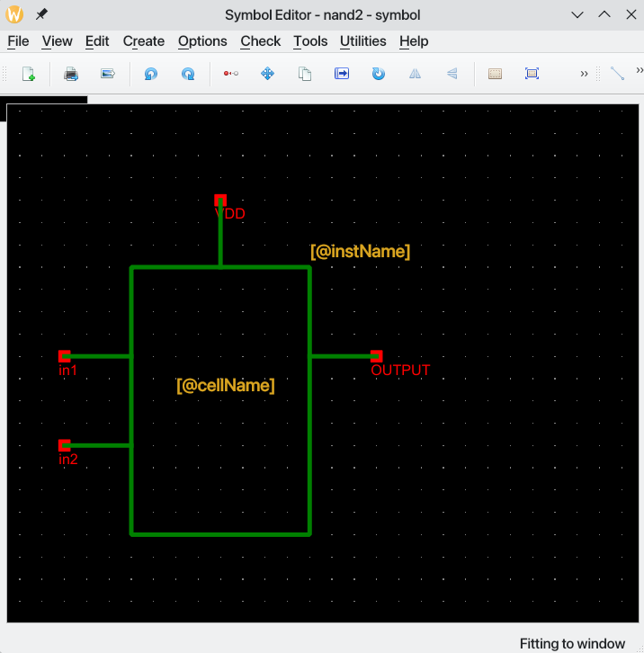
Task: Click the new document icon in toolbar
Action: pyautogui.click(x=28, y=74)
